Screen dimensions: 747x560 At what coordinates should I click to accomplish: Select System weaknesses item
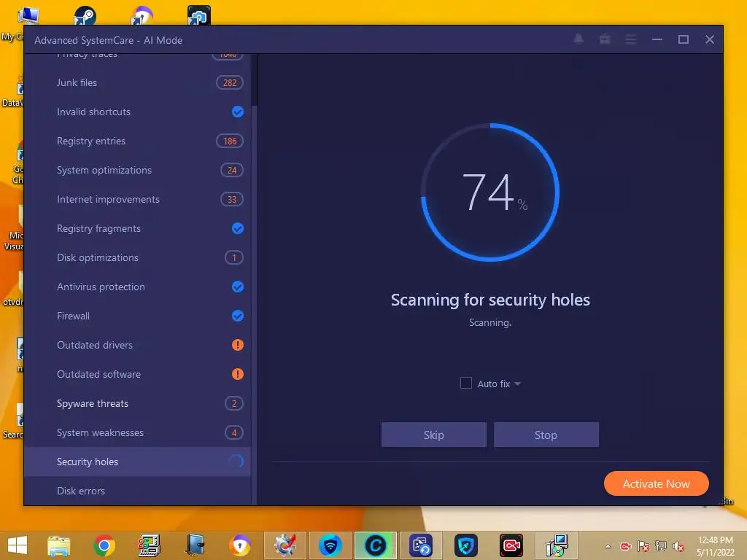137,432
